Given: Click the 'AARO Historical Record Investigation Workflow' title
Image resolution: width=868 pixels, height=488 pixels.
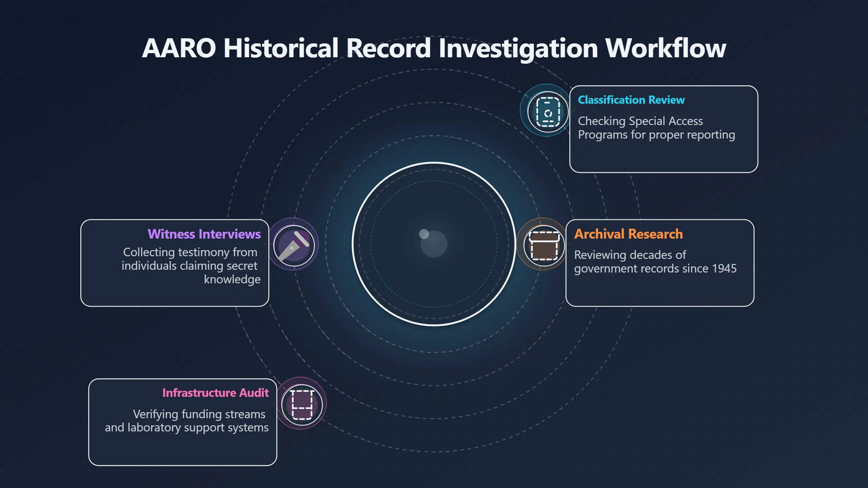Looking at the screenshot, I should tap(434, 48).
